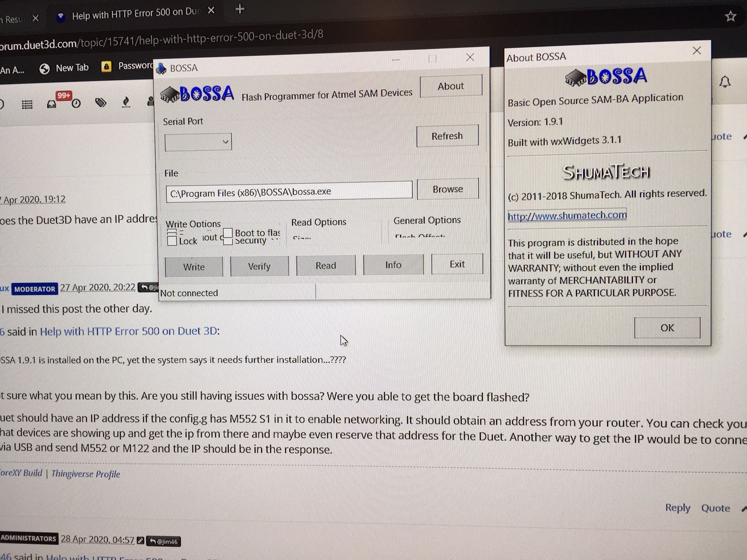
Task: Open Help with HTTP Error 500 quoted link
Action: (x=129, y=331)
